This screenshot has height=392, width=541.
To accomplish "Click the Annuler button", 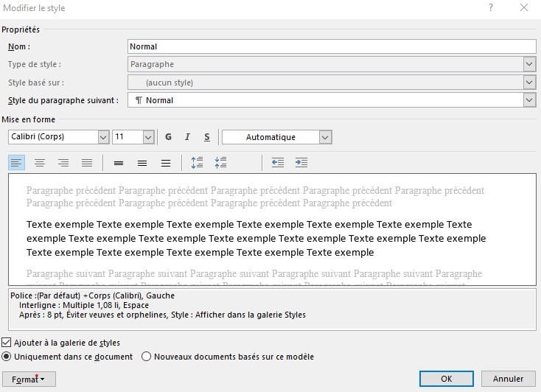I will point(508,379).
